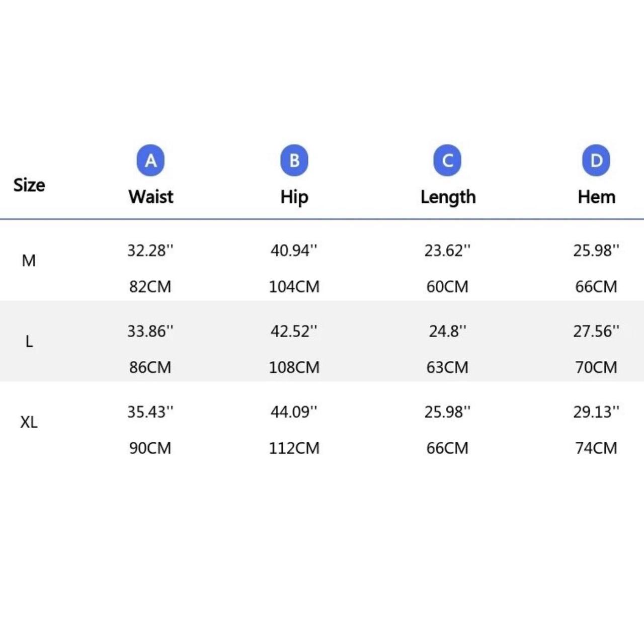Select the 35.43'' waist value
Image resolution: width=644 pixels, height=644 pixels.
(x=150, y=412)
